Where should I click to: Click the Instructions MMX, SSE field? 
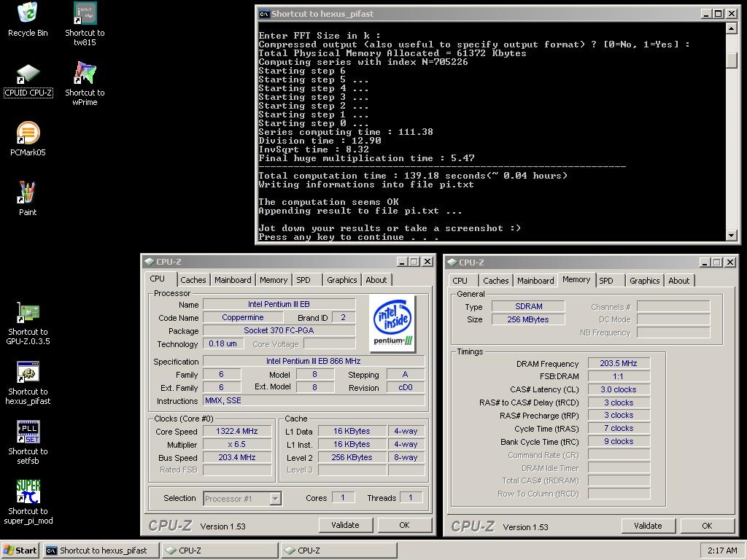314,401
